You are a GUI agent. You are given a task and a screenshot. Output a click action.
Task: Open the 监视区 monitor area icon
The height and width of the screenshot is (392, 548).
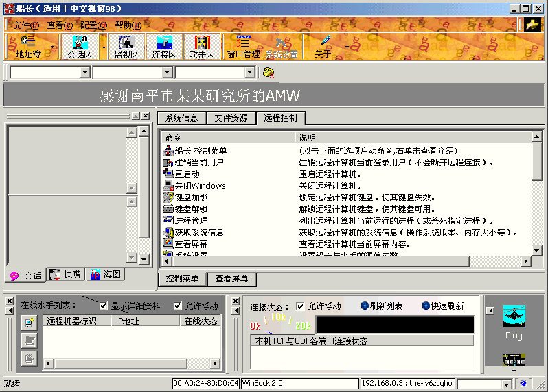[126, 46]
